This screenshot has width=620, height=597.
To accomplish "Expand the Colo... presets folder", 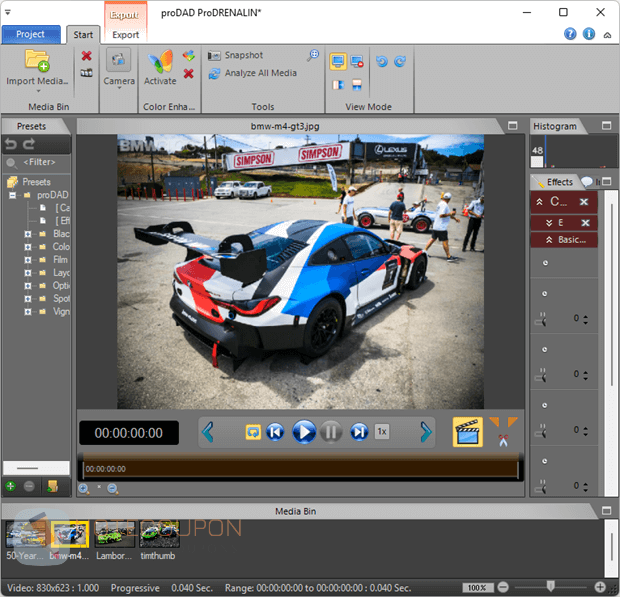I will coord(28,247).
